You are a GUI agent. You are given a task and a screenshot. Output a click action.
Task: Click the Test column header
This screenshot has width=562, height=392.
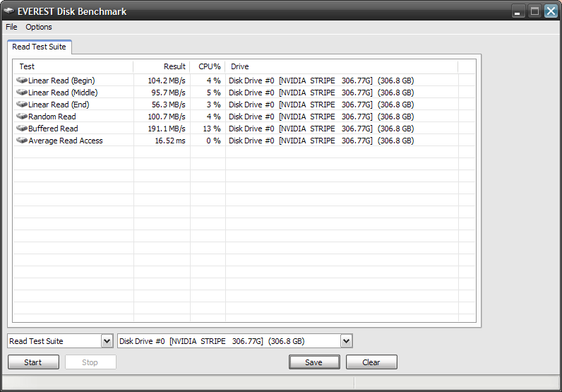click(73, 66)
